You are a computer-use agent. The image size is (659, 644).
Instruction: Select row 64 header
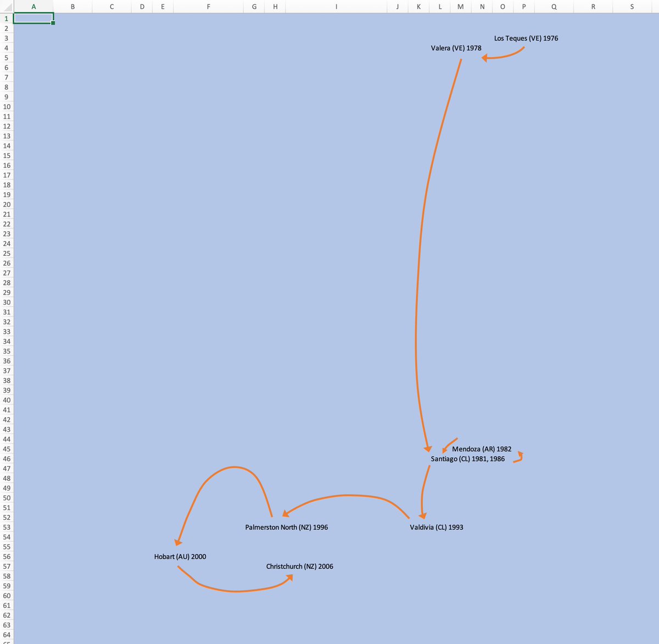click(7, 635)
